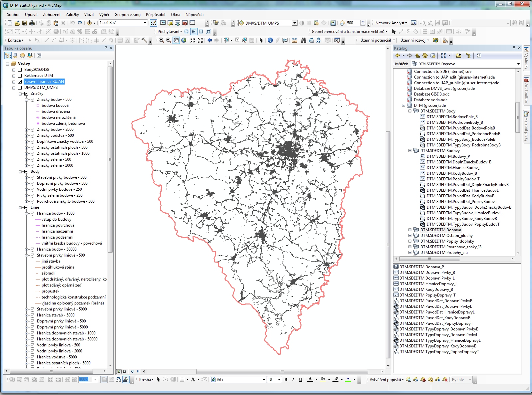This screenshot has width=532, height=395.
Task: Open Vytváření popisků labeling menu
Action: [x=386, y=379]
